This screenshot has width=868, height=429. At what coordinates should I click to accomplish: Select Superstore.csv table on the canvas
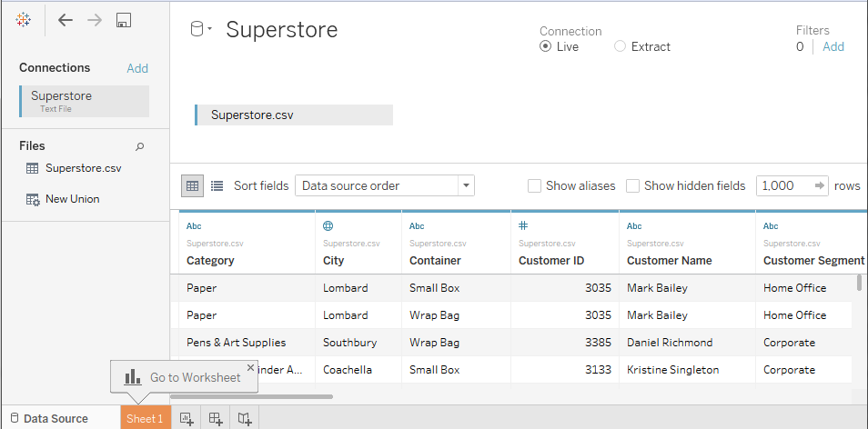(294, 115)
